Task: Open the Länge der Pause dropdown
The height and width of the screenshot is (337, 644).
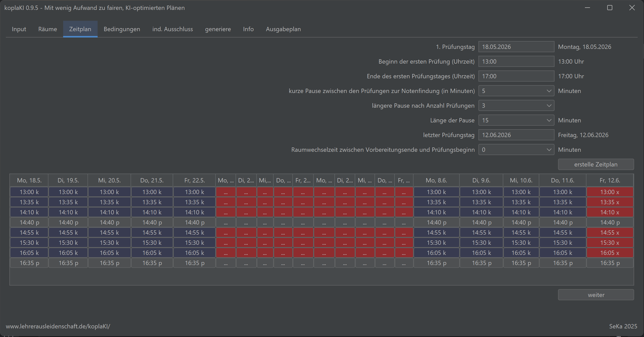Action: [x=516, y=120]
